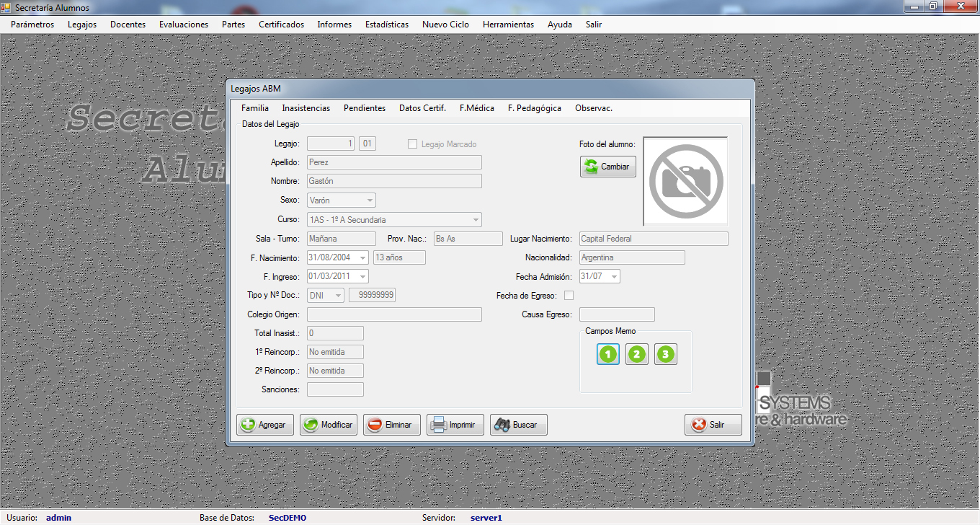The width and height of the screenshot is (980, 525).
Task: Click the Apellido text field
Action: [393, 162]
